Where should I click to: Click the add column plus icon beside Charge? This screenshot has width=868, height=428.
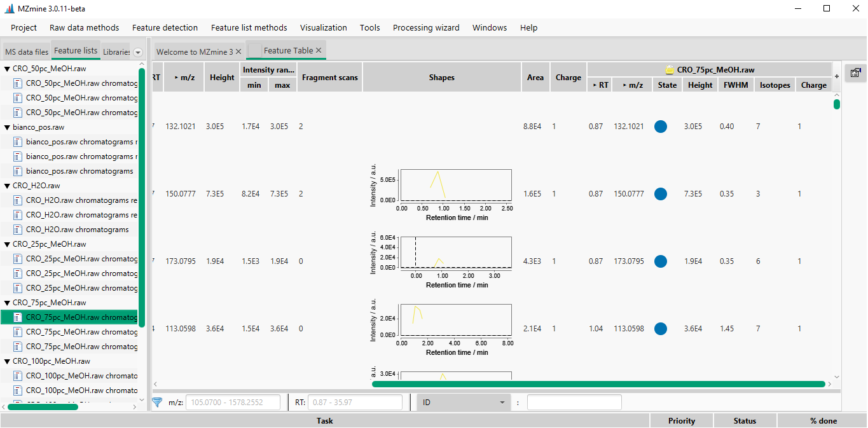[836, 76]
